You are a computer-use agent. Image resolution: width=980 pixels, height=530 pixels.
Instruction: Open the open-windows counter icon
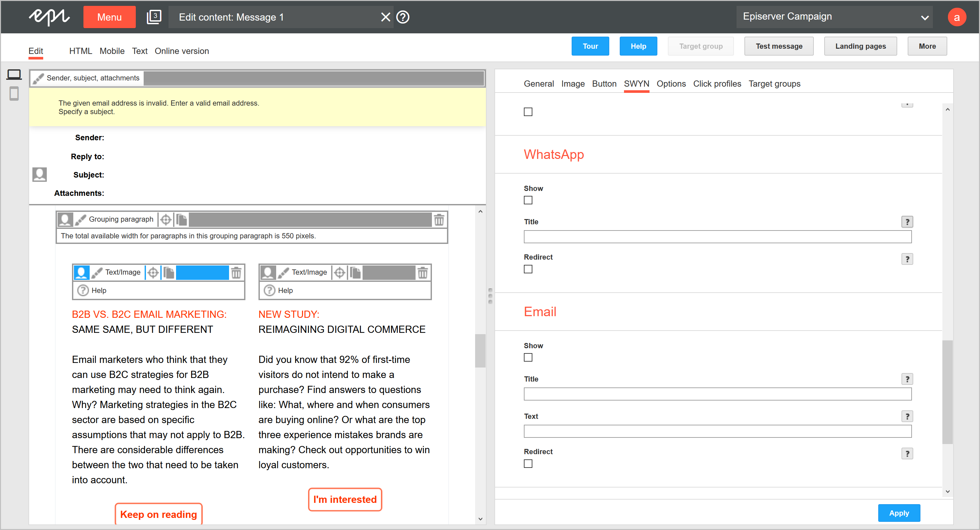tap(154, 17)
